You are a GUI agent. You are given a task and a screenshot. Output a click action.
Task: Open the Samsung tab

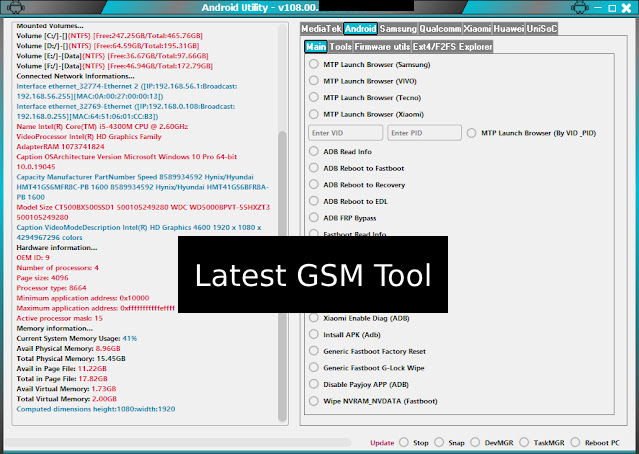pos(398,29)
